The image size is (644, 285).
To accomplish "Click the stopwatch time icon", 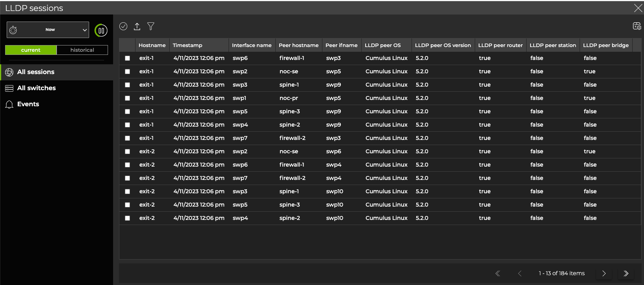I will click(x=13, y=30).
